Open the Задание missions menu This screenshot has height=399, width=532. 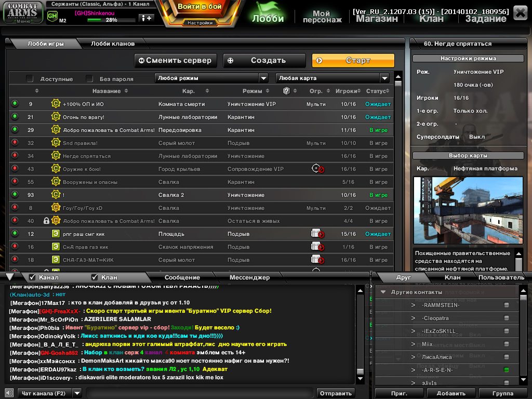[486, 18]
